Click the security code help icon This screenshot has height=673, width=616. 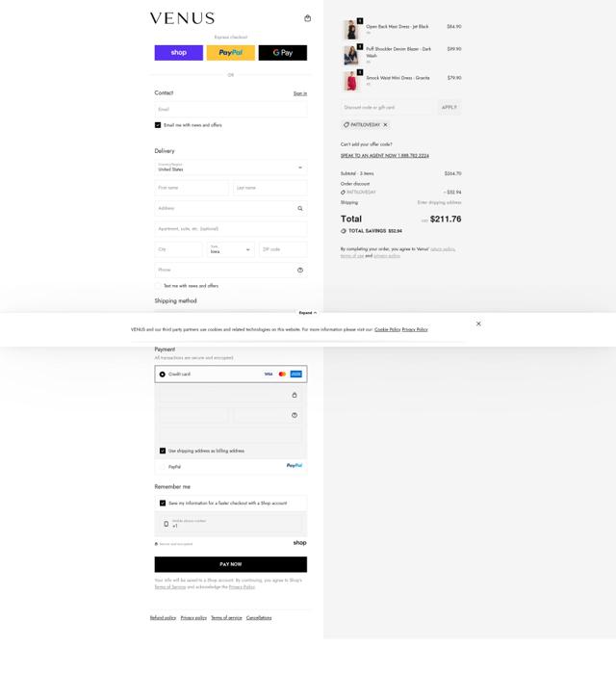pyautogui.click(x=295, y=415)
